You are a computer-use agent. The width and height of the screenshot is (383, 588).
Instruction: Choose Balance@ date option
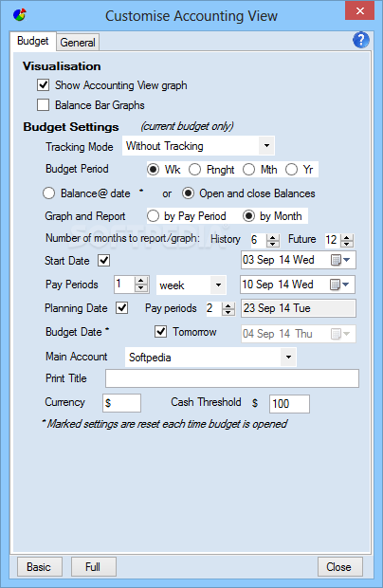48,193
